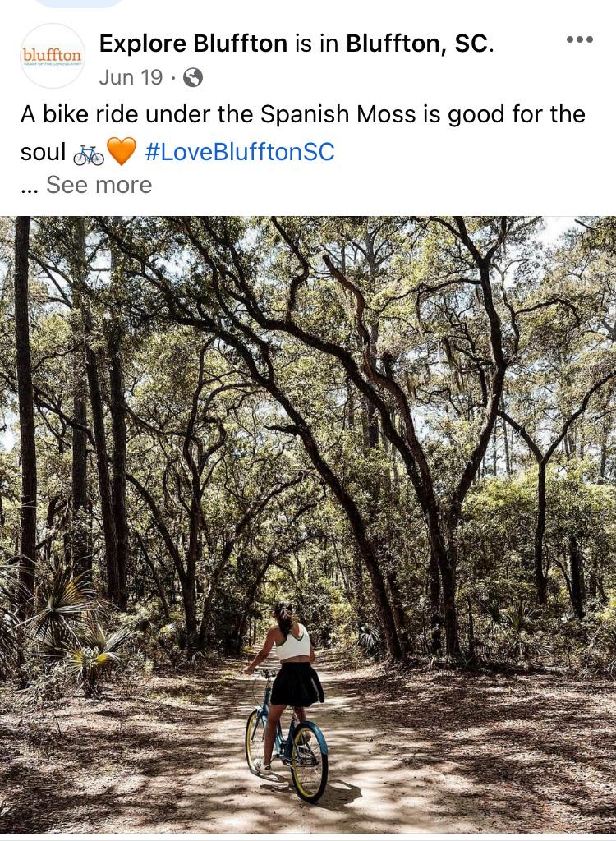Screen dimensions: 616x841
Task: Click the word soul in the caption
Action: (43, 152)
